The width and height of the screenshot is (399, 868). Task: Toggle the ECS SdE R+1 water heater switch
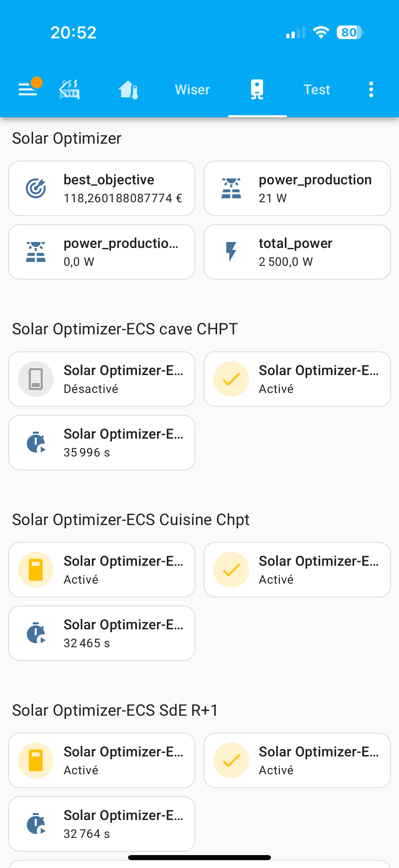point(36,760)
